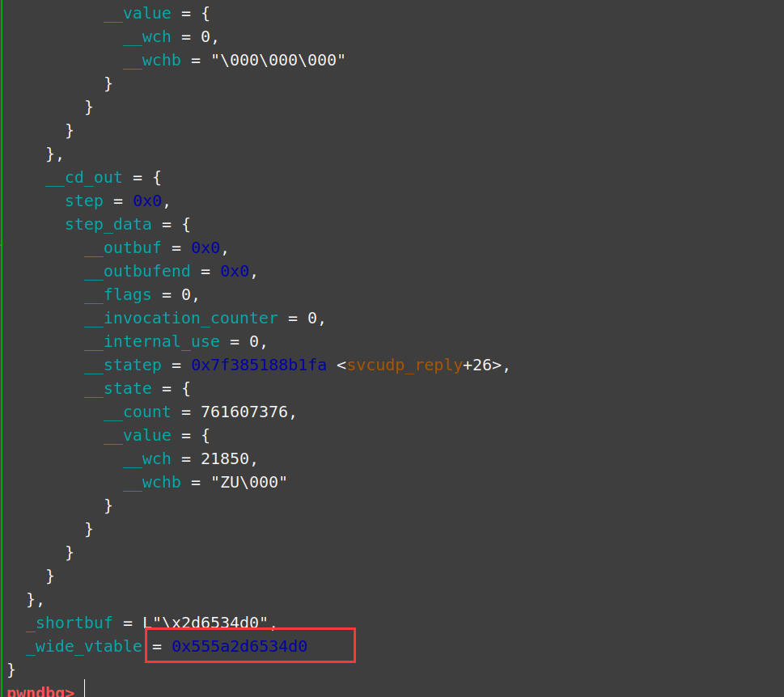This screenshot has height=697, width=784.
Task: Select the svcudp_reply symbol
Action: (x=405, y=365)
